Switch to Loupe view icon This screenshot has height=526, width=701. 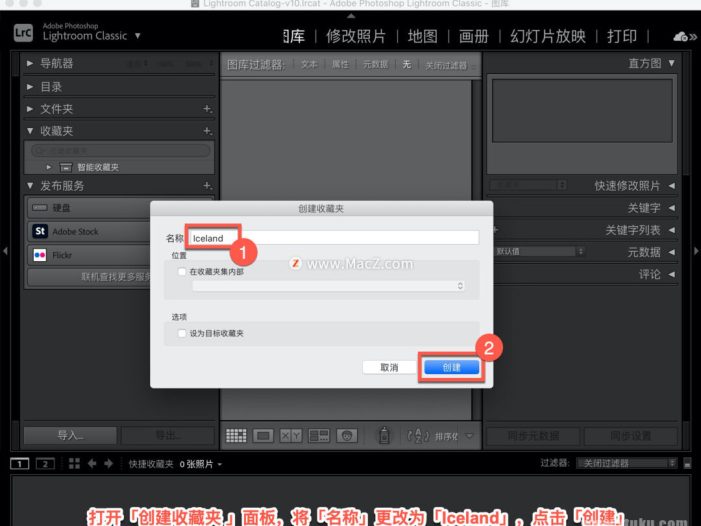pos(263,435)
